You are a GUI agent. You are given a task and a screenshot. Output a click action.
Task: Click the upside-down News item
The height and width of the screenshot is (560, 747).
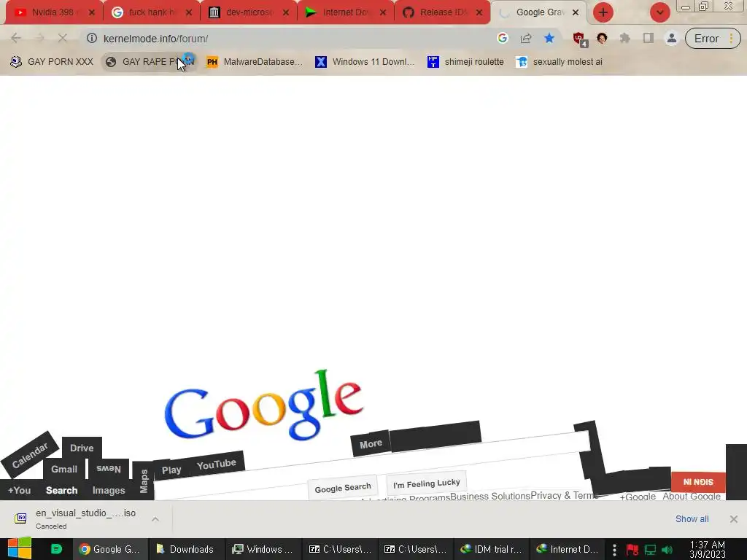(109, 469)
